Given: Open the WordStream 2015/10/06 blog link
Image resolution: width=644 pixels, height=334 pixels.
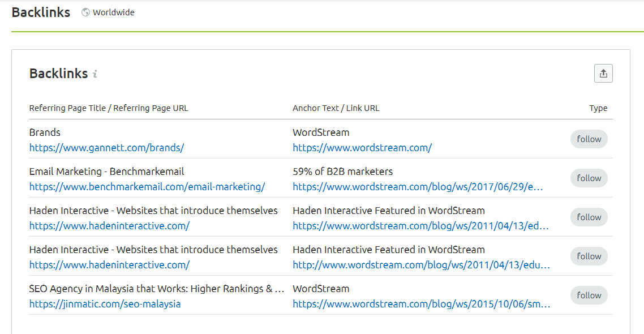Looking at the screenshot, I should 421,304.
